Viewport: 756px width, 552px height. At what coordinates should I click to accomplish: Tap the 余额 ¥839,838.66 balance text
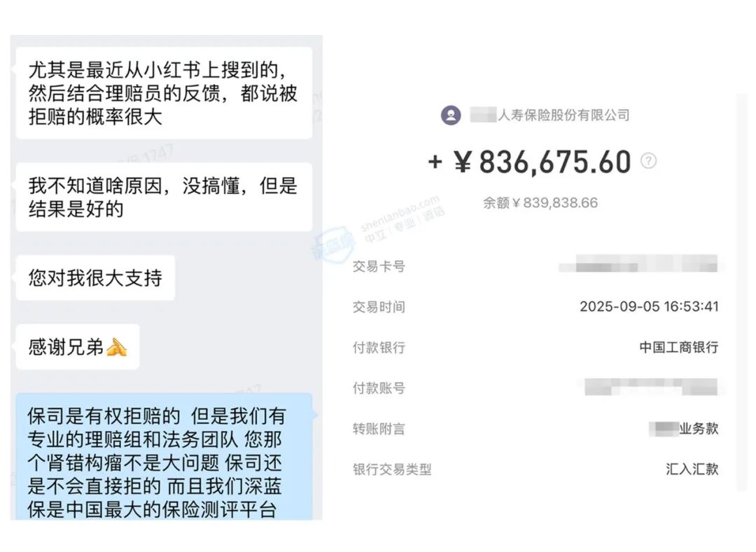click(x=540, y=203)
